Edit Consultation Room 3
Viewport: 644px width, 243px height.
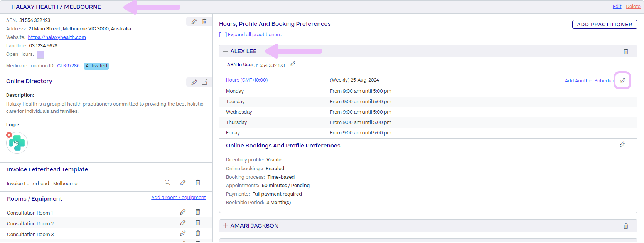[183, 233]
